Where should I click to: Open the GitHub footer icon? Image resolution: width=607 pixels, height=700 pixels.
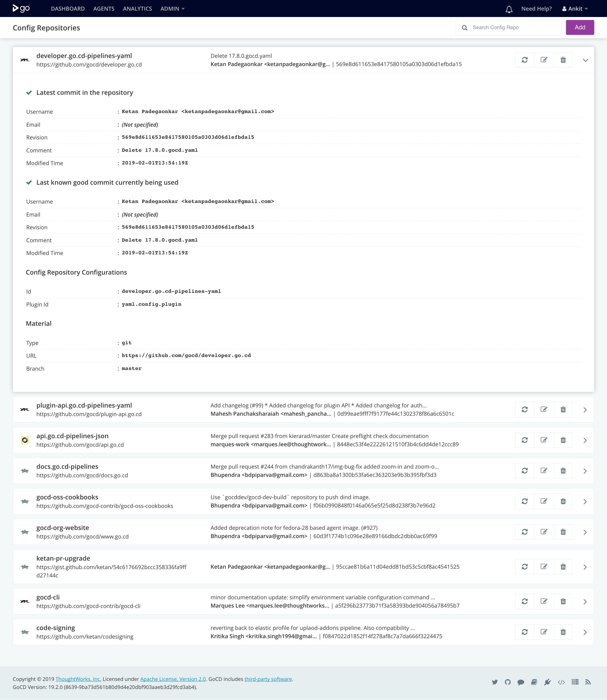click(507, 682)
